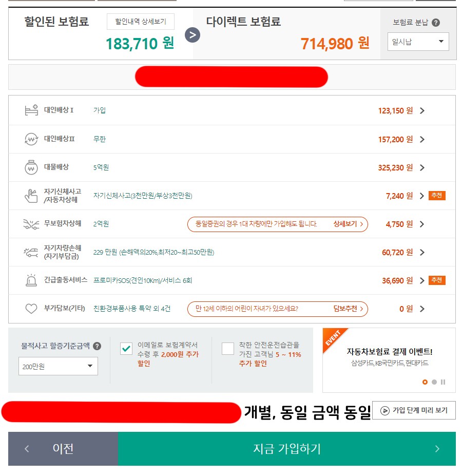462x476 pixels.
Task: Open the 물적사고 할증기준금액 help icon
Action: pyautogui.click(x=97, y=346)
